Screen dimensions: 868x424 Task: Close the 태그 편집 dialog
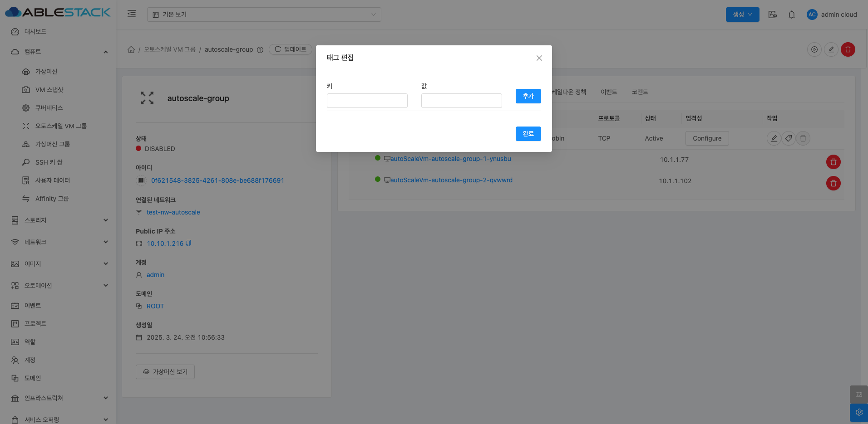539,58
